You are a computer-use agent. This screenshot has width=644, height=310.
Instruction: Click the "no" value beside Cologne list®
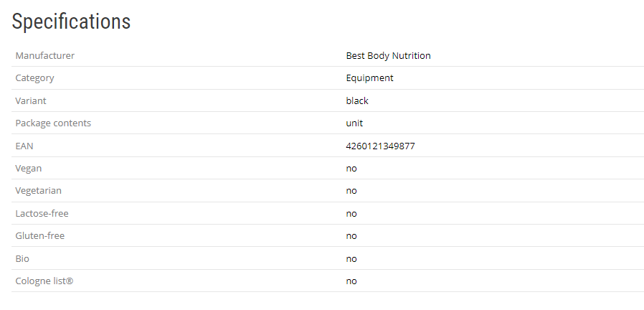[x=351, y=281]
